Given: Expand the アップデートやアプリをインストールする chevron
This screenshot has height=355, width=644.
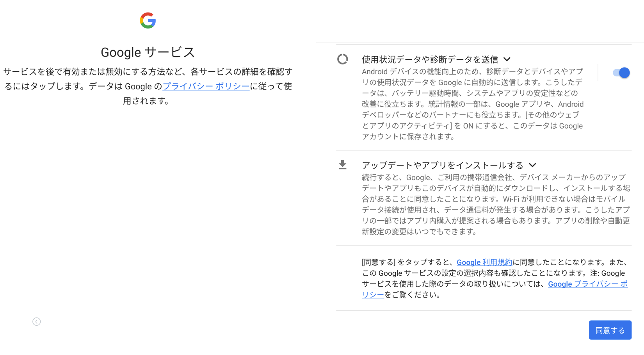Looking at the screenshot, I should [532, 165].
